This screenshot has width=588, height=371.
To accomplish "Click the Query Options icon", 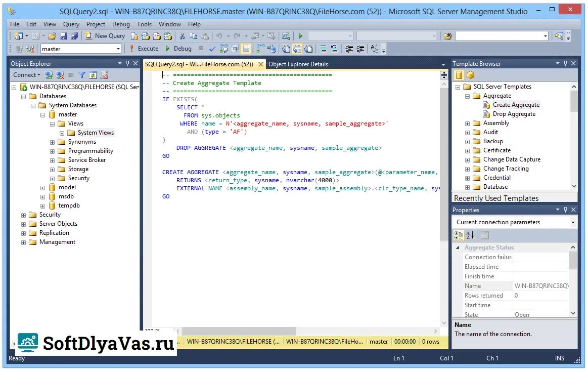I will click(235, 49).
